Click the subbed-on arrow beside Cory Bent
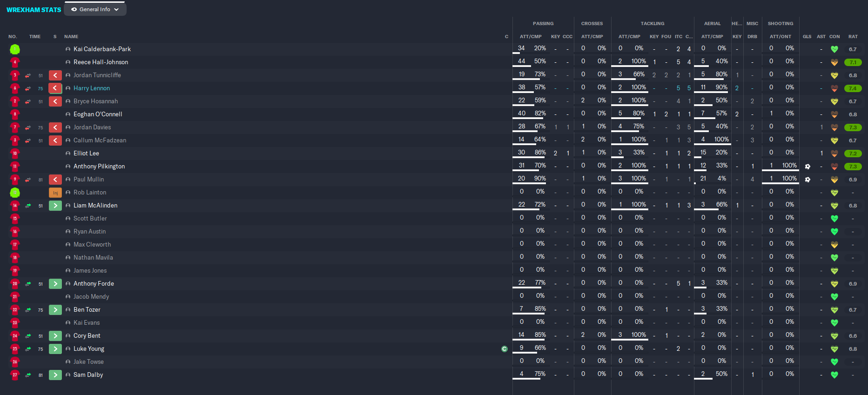The image size is (868, 395). [x=55, y=335]
